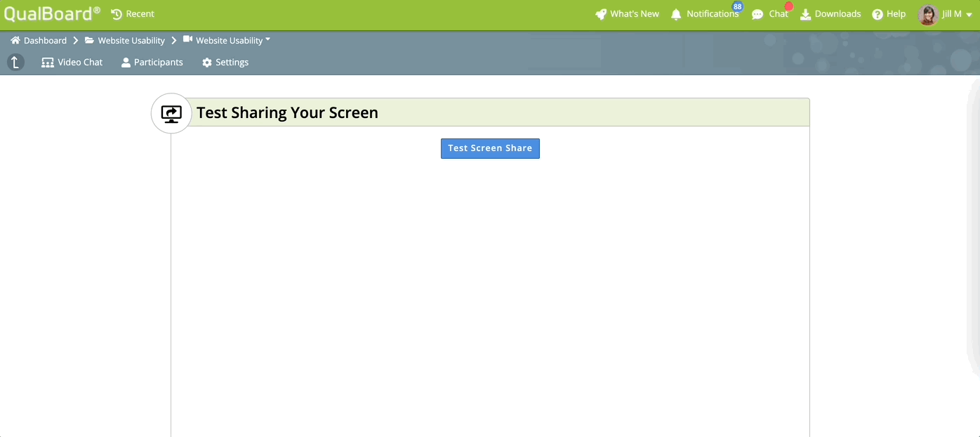This screenshot has width=980, height=437.
Task: Click the Downloads arrow icon
Action: pos(806,14)
